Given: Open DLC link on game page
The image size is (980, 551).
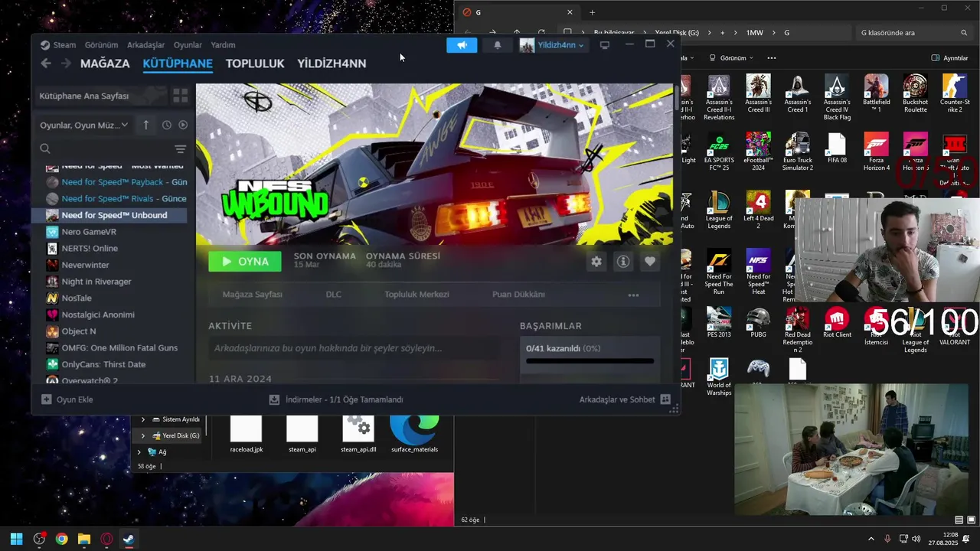Looking at the screenshot, I should (x=333, y=295).
